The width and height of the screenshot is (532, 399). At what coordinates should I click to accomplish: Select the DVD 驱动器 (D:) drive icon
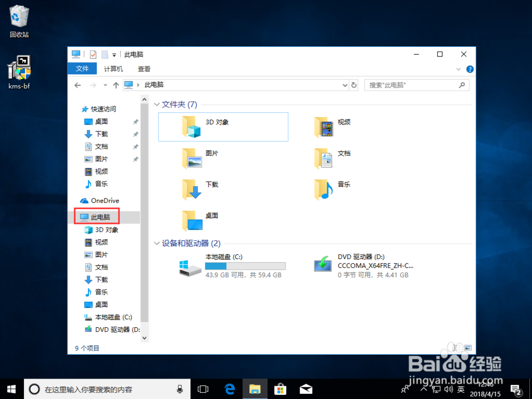pos(323,264)
